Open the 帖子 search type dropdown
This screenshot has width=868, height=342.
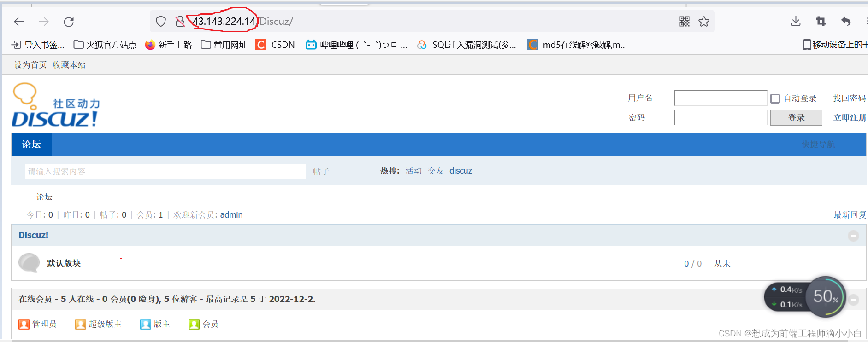click(x=321, y=171)
